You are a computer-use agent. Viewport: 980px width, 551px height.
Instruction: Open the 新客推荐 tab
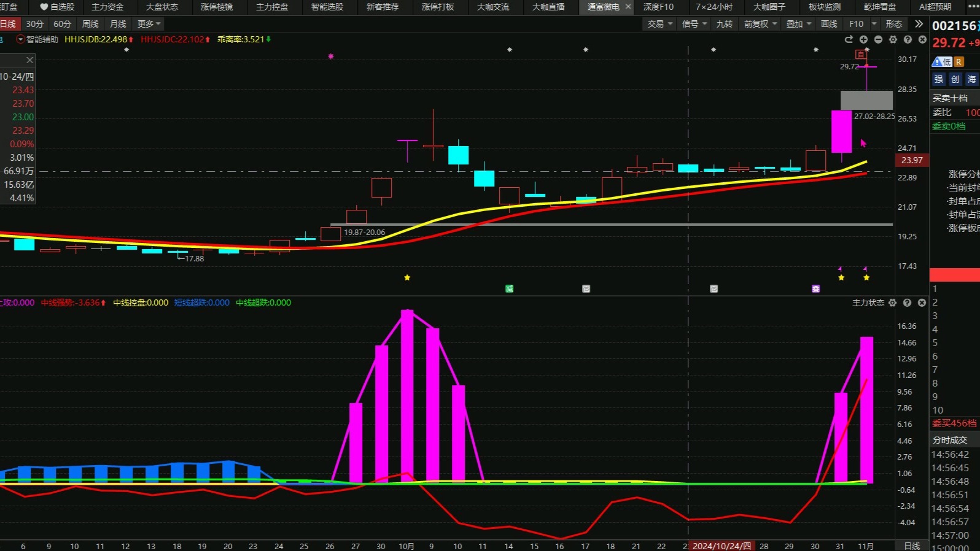[383, 7]
